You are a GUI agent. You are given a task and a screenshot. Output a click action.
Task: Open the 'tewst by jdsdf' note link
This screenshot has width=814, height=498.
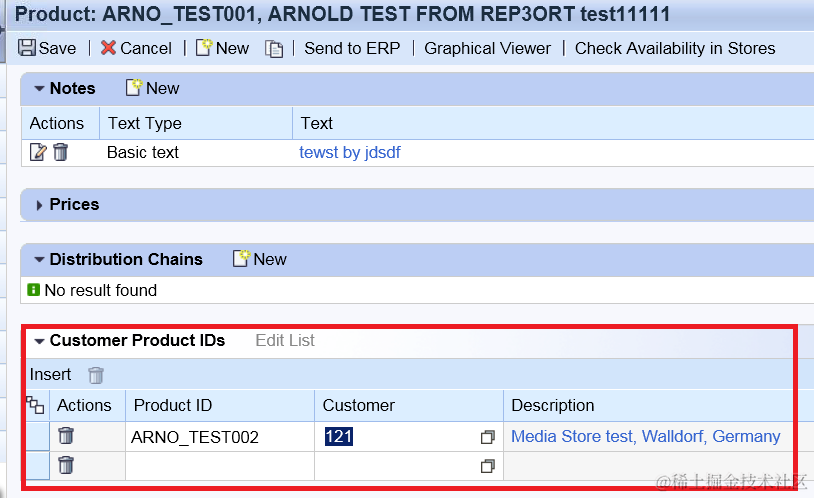coord(350,152)
